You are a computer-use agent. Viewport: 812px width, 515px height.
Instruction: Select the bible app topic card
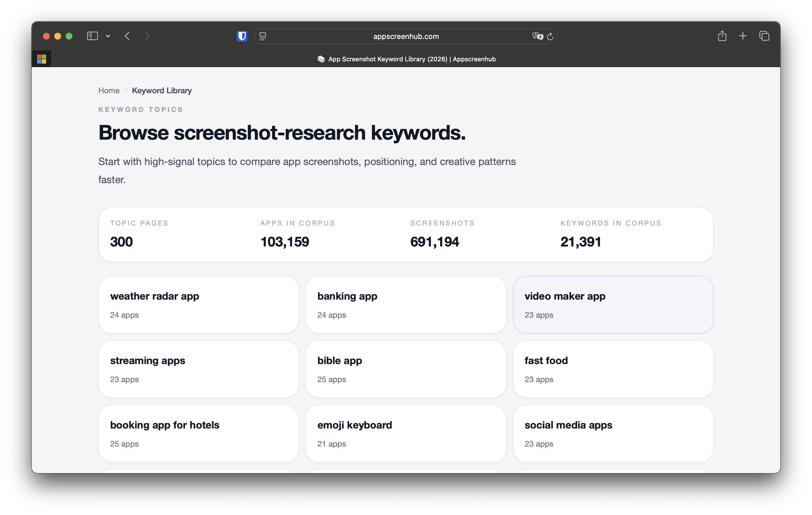pyautogui.click(x=406, y=369)
